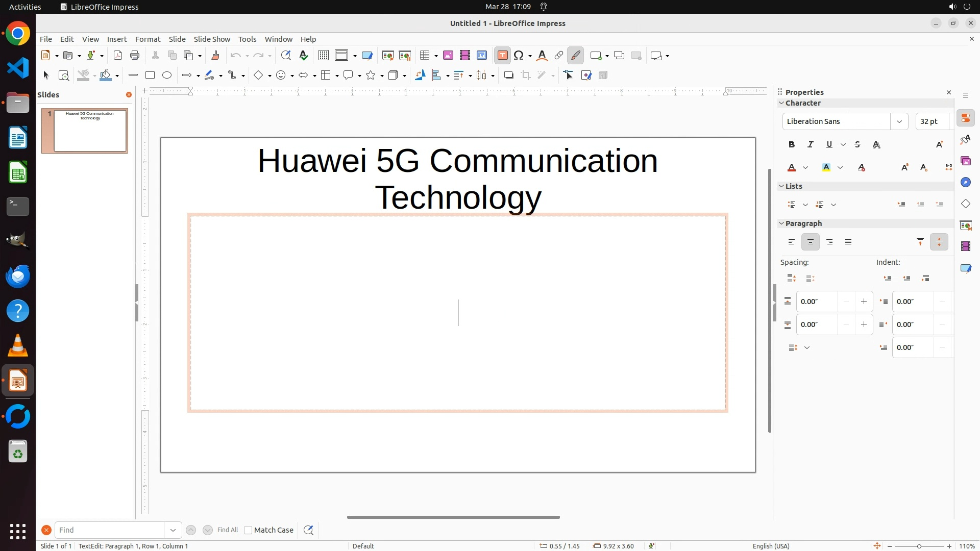Viewport: 980px width, 551px height.
Task: Insert a text box from toolbar
Action: click(502, 56)
